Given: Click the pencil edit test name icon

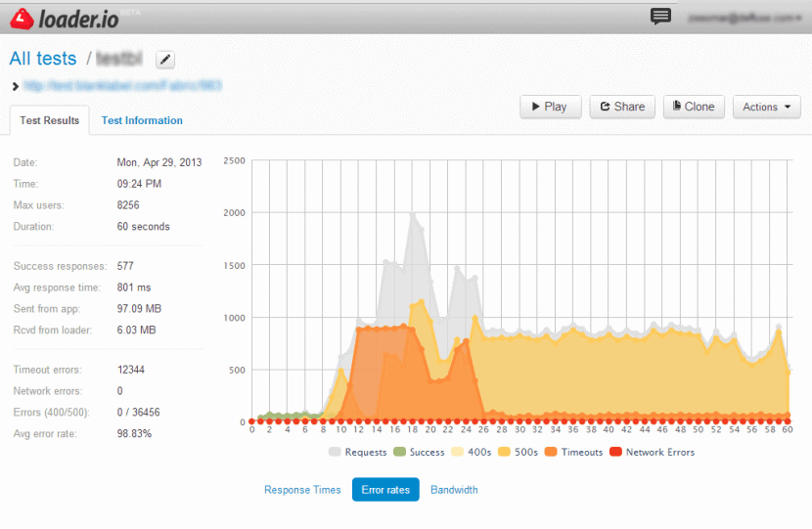Looking at the screenshot, I should [x=165, y=61].
